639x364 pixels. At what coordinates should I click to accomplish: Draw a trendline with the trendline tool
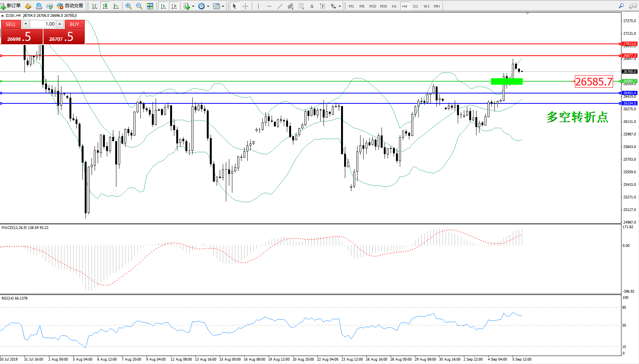280,6
